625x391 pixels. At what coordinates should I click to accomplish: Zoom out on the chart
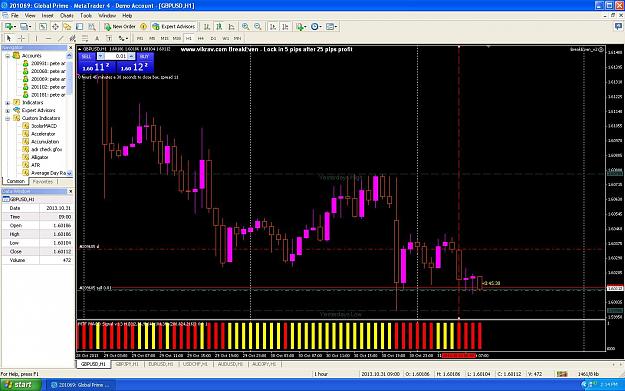258,27
